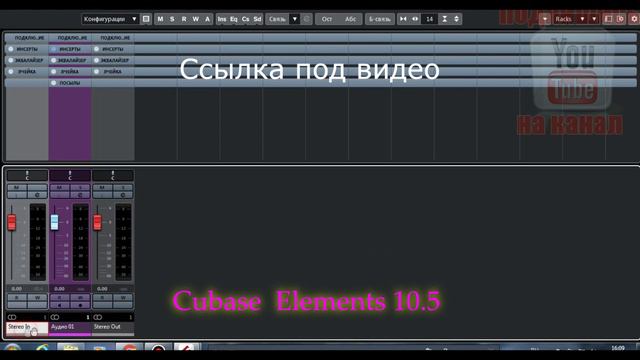Click the zoom channel width icon before eye
The height and width of the screenshot is (360, 640).
pyautogui.click(x=403, y=19)
